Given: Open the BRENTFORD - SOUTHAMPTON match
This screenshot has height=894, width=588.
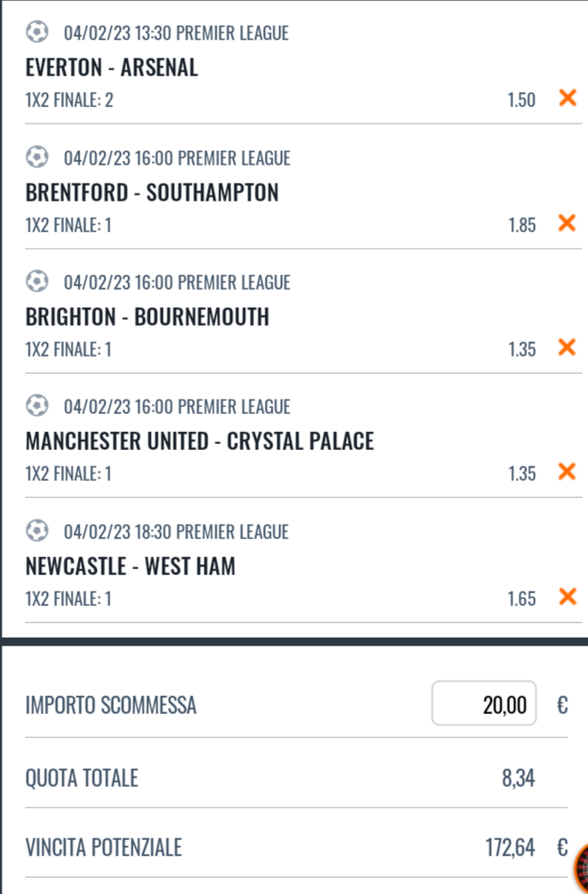Looking at the screenshot, I should pyautogui.click(x=153, y=193).
